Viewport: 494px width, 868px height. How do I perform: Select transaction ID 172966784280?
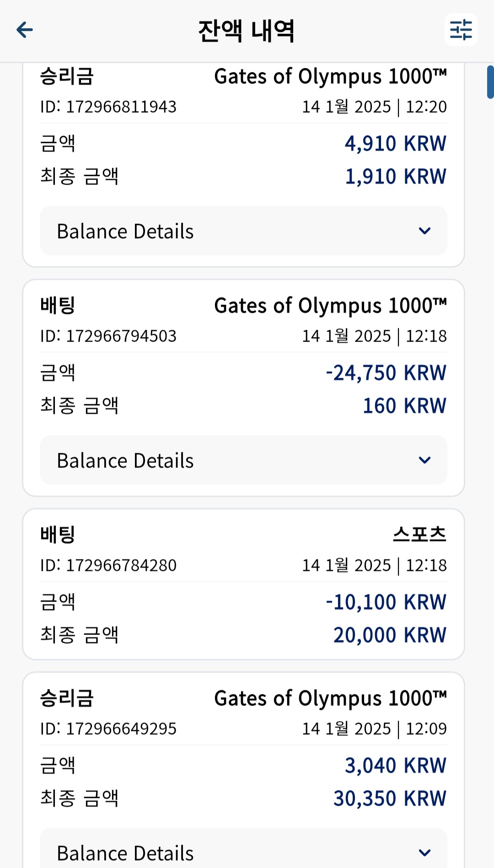point(108,565)
